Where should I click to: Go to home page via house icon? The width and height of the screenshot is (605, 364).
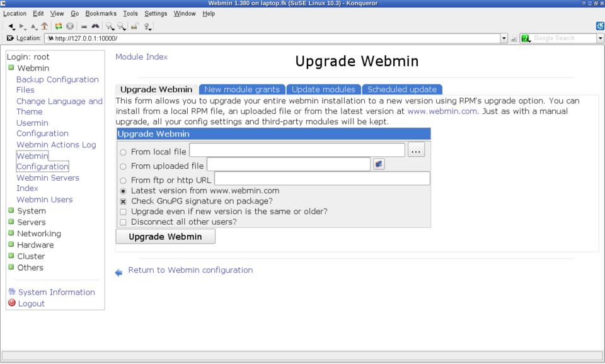(x=44, y=26)
